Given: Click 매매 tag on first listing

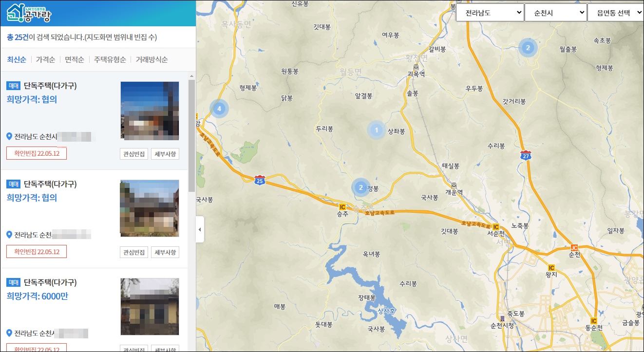Looking at the screenshot, I should (x=14, y=86).
